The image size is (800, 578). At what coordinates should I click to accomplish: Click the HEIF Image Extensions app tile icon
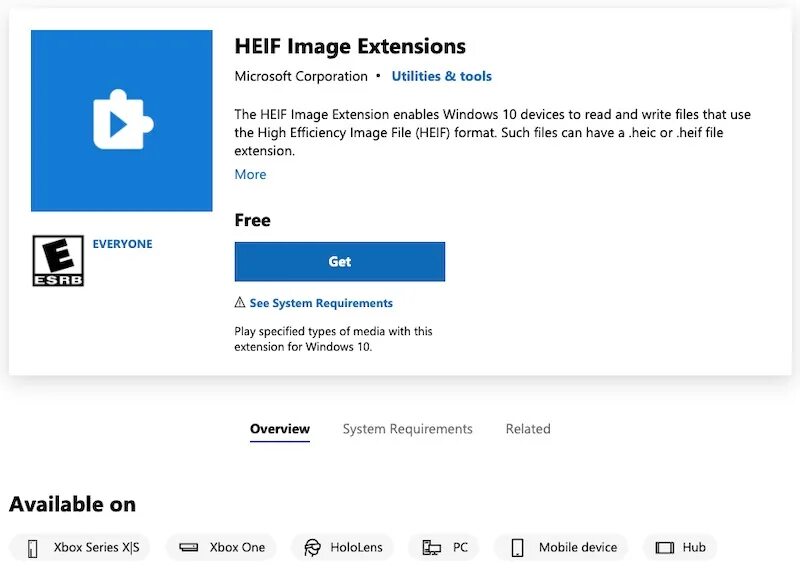coord(121,120)
